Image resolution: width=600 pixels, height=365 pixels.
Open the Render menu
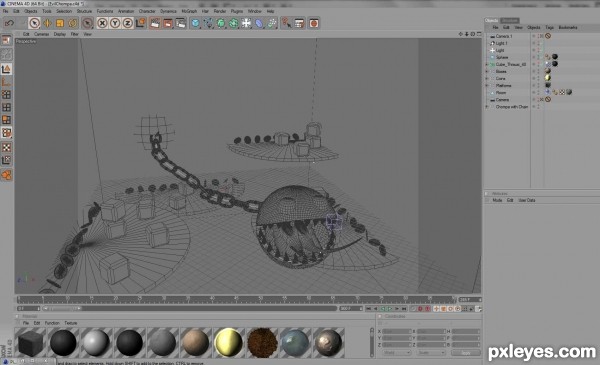[x=220, y=11]
